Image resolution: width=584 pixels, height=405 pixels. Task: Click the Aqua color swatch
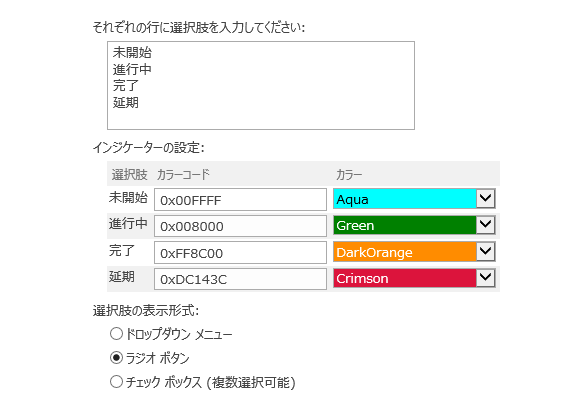pyautogui.click(x=405, y=199)
